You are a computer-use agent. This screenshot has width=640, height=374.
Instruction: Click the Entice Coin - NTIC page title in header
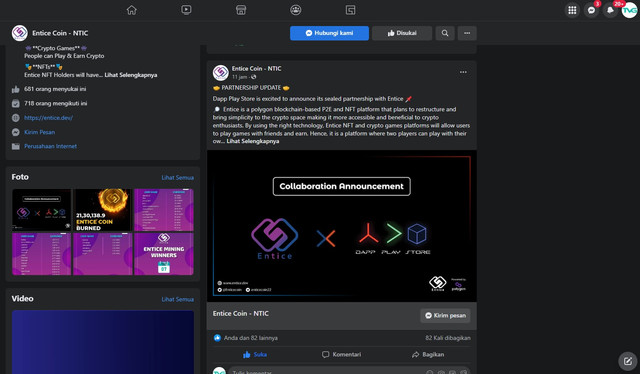[60, 33]
